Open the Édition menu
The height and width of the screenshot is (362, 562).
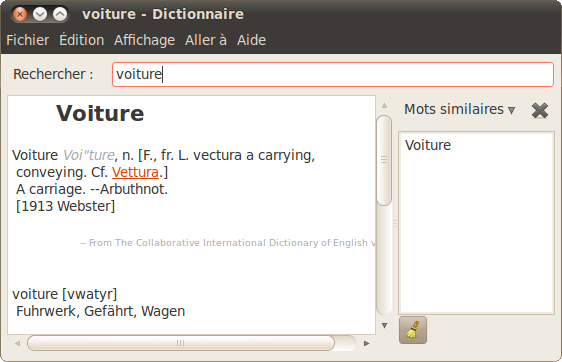[x=82, y=40]
